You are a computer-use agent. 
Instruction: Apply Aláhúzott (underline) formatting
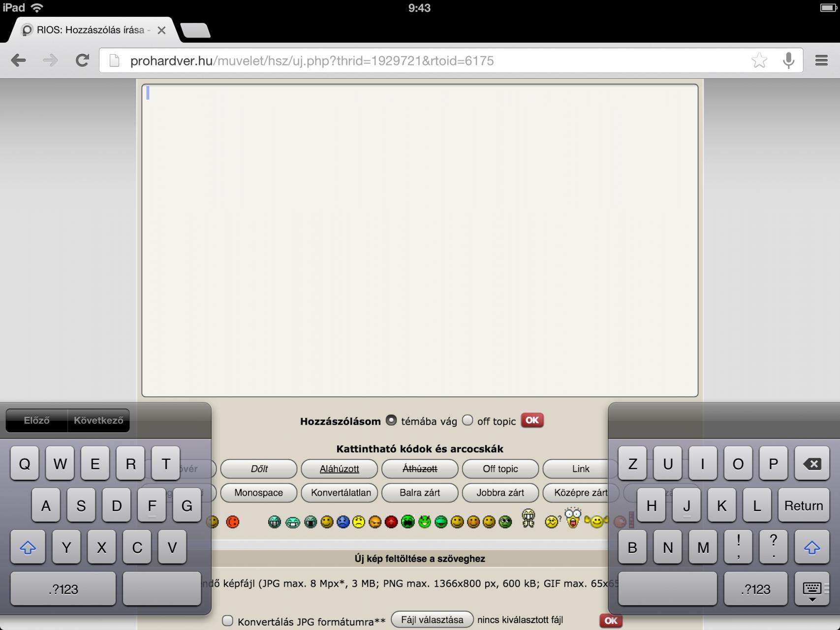pyautogui.click(x=339, y=469)
